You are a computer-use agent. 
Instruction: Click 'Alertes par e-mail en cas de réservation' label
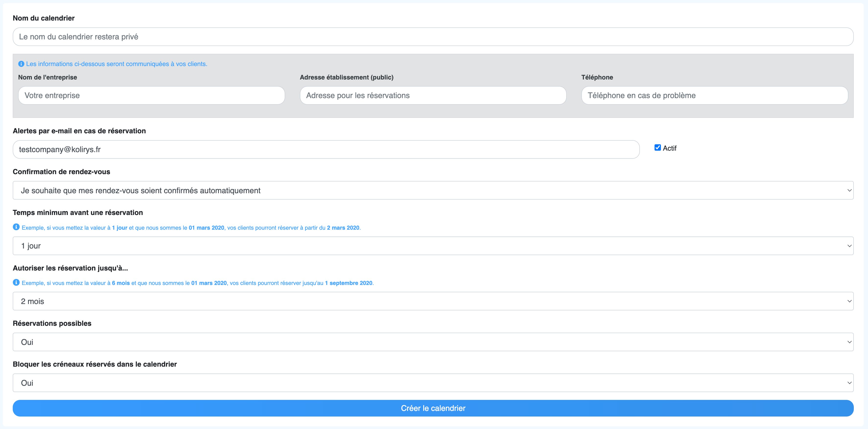coord(79,131)
